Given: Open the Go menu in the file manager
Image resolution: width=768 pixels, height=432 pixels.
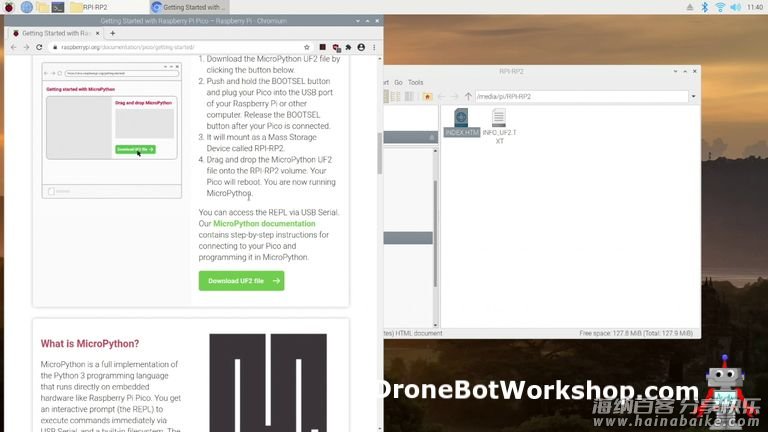Looking at the screenshot, I should coord(398,82).
